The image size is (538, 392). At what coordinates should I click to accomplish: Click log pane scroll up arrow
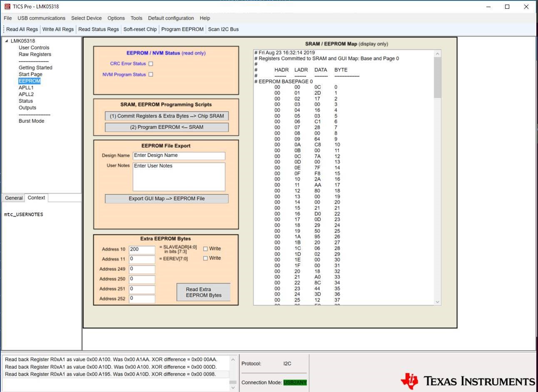coord(233,360)
